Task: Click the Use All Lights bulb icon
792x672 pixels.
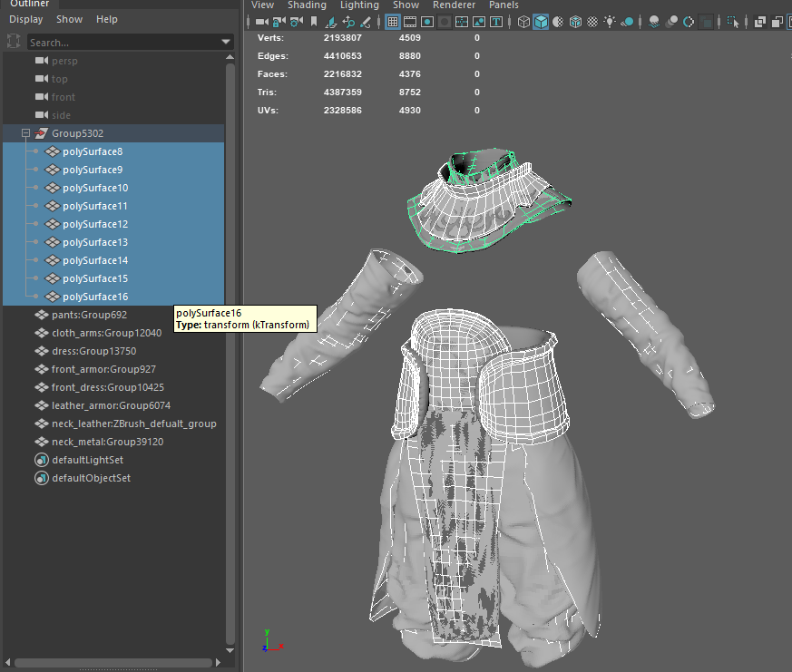Action: [610, 22]
